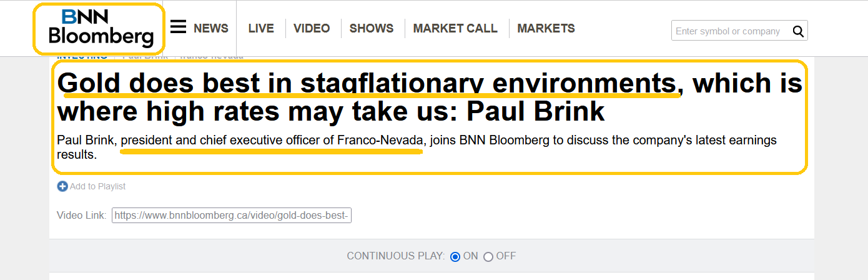Click the Investing breadcrumb link
This screenshot has height=280, width=868.
tap(82, 57)
